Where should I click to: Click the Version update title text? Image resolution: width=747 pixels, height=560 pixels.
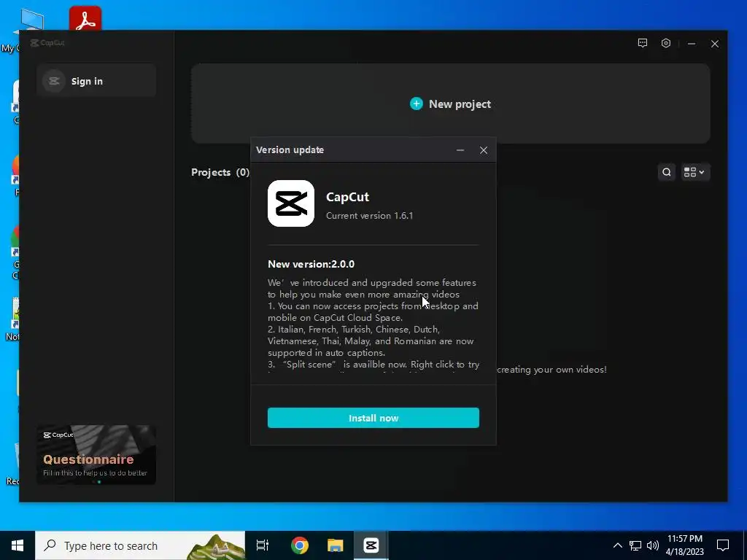tap(290, 149)
